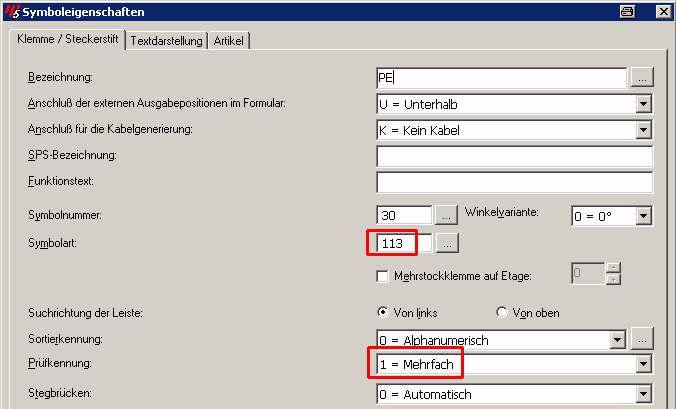Screen dimensions: 676x409
Task: Select the Von links radio button
Action: tap(382, 312)
